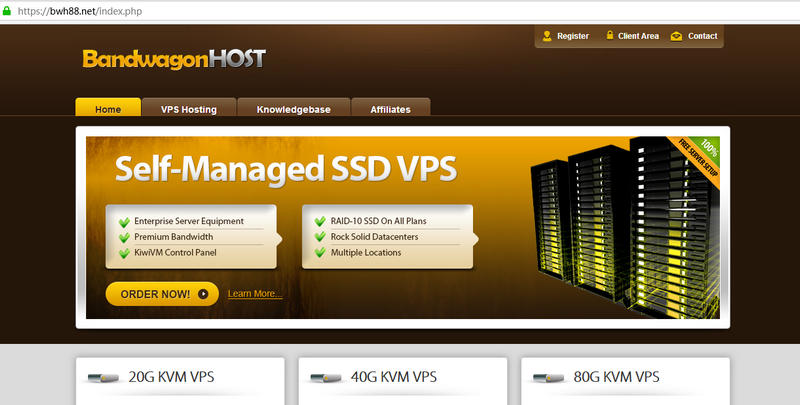
Task: Click the BandwagonHOST logo
Action: click(x=174, y=59)
